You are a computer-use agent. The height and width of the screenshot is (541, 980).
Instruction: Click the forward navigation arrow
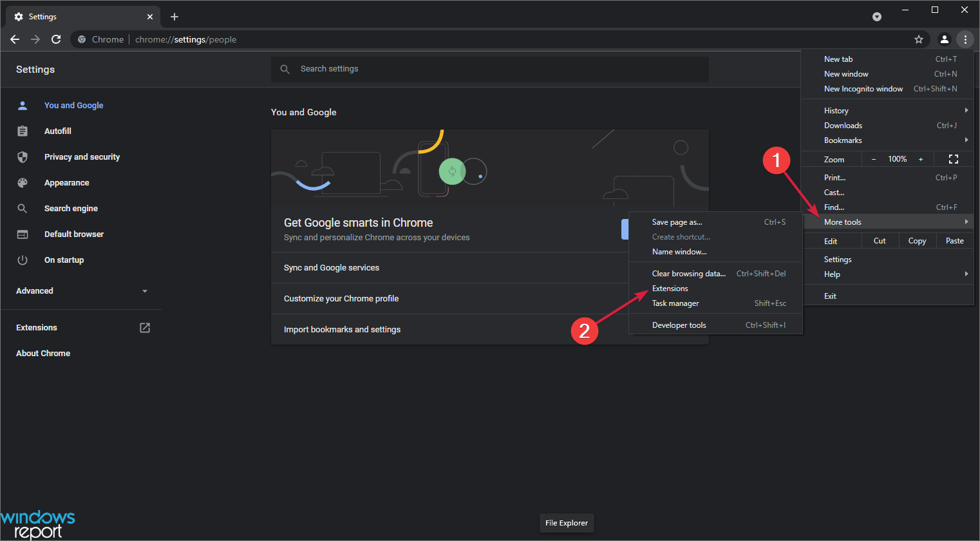click(35, 39)
